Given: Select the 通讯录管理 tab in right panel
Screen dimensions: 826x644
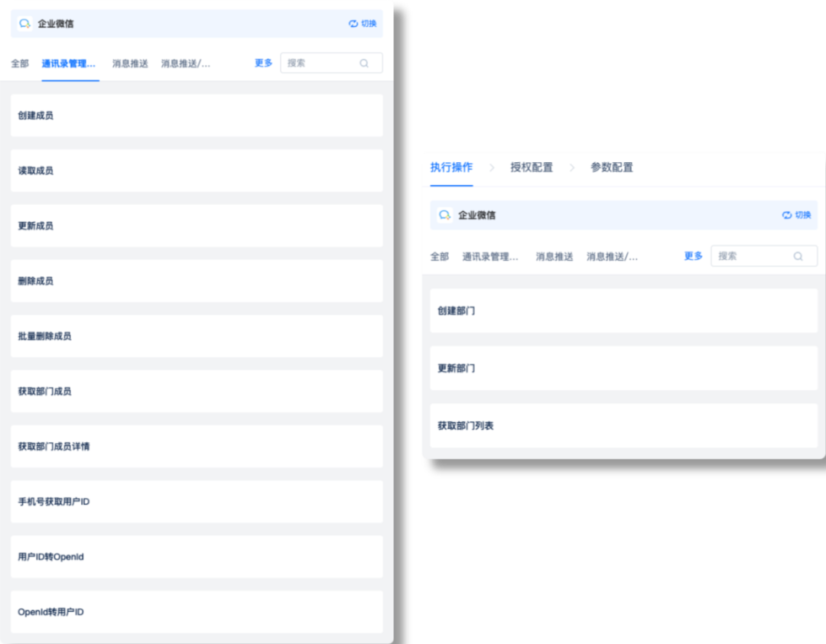Looking at the screenshot, I should pyautogui.click(x=490, y=257).
